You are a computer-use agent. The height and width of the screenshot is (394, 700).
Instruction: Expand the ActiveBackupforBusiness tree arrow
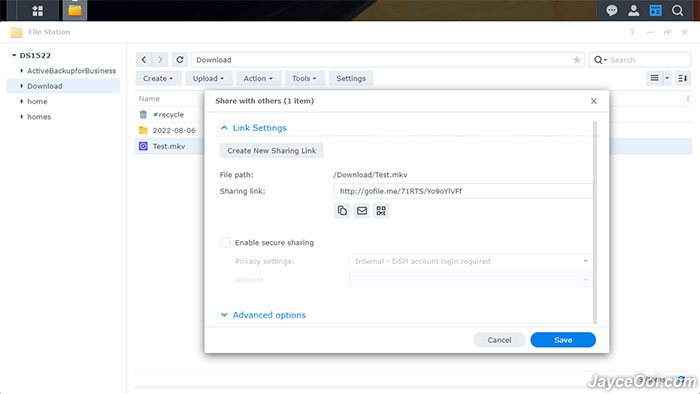click(x=21, y=71)
